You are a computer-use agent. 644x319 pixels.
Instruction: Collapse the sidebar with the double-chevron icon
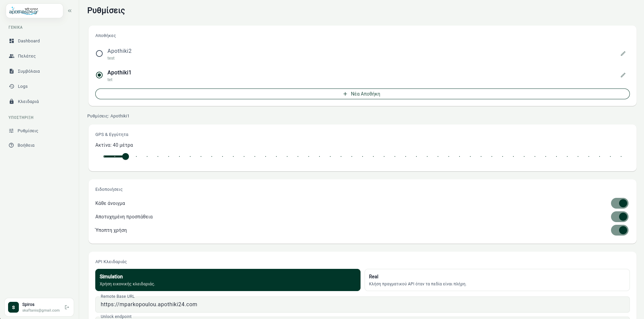coord(70,11)
